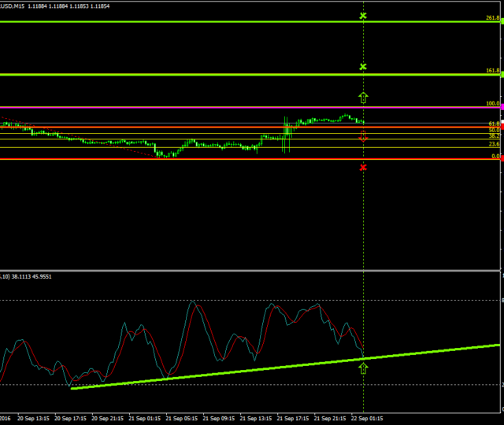This screenshot has height=425, width=504.
Task: Select the green up arrow above price candles
Action: point(363,97)
